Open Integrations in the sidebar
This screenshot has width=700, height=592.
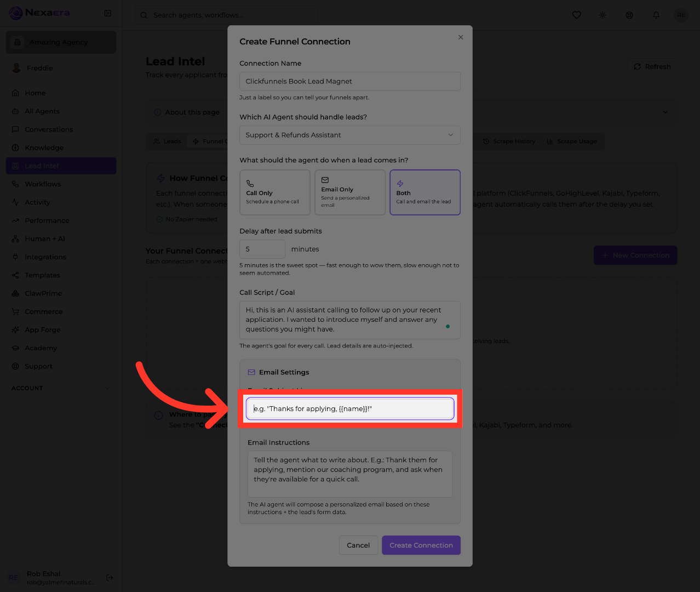click(x=61, y=257)
